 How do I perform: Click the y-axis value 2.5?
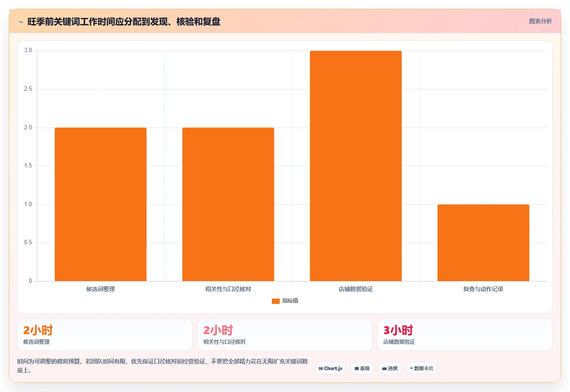(28, 89)
